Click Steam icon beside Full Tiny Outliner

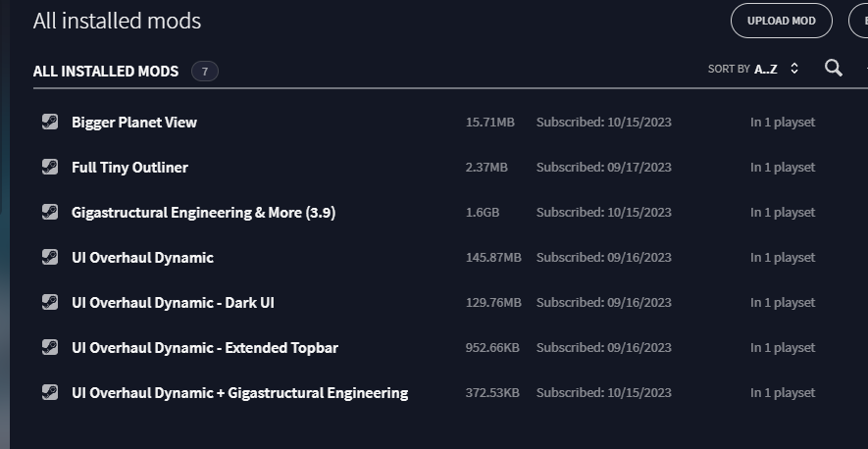pos(50,167)
